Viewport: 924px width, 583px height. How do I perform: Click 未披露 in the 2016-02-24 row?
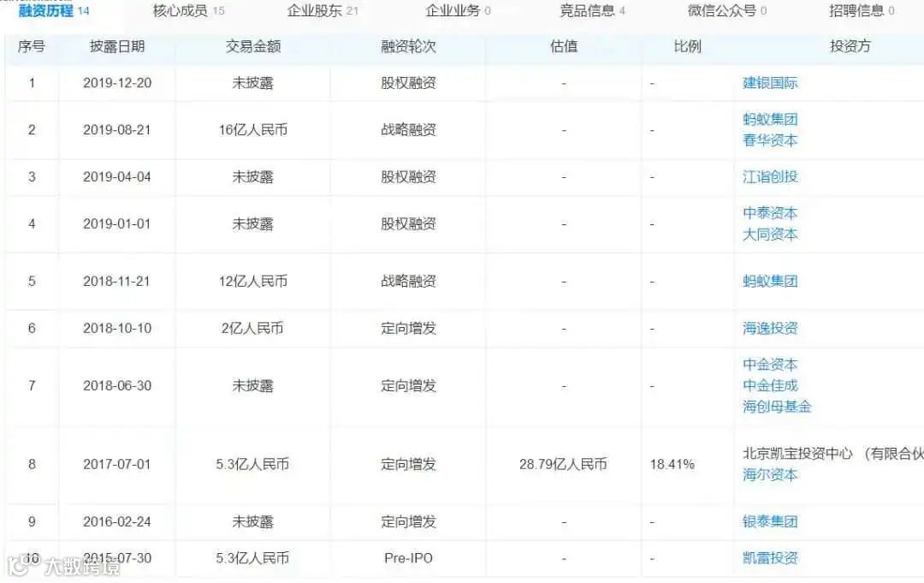[252, 521]
